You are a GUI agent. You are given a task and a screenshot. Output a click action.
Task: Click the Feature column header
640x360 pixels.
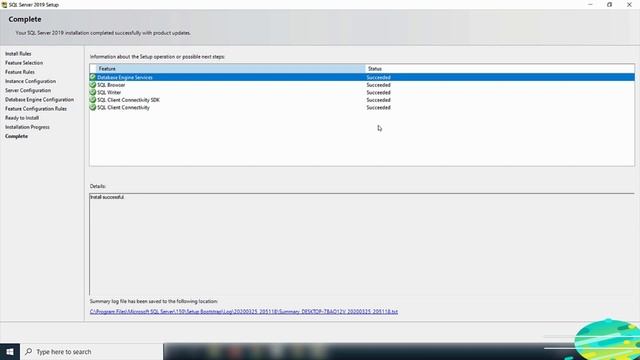231,69
